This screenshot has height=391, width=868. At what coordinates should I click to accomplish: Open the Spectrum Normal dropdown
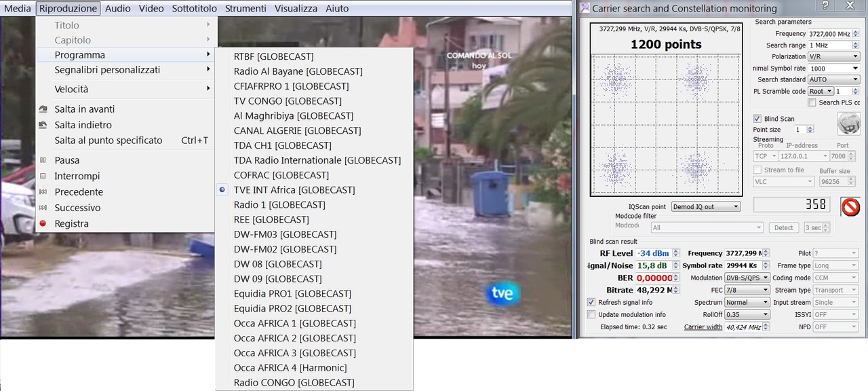pos(747,302)
